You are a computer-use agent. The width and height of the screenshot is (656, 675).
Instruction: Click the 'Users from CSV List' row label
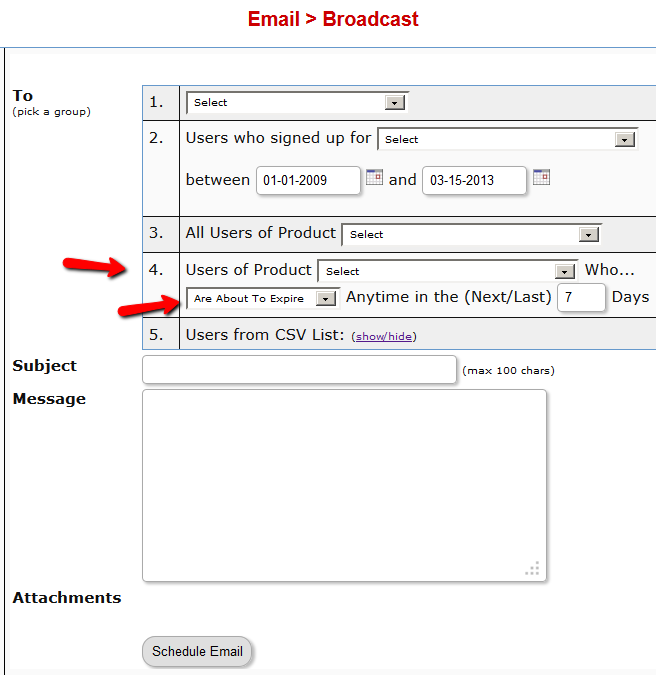264,334
